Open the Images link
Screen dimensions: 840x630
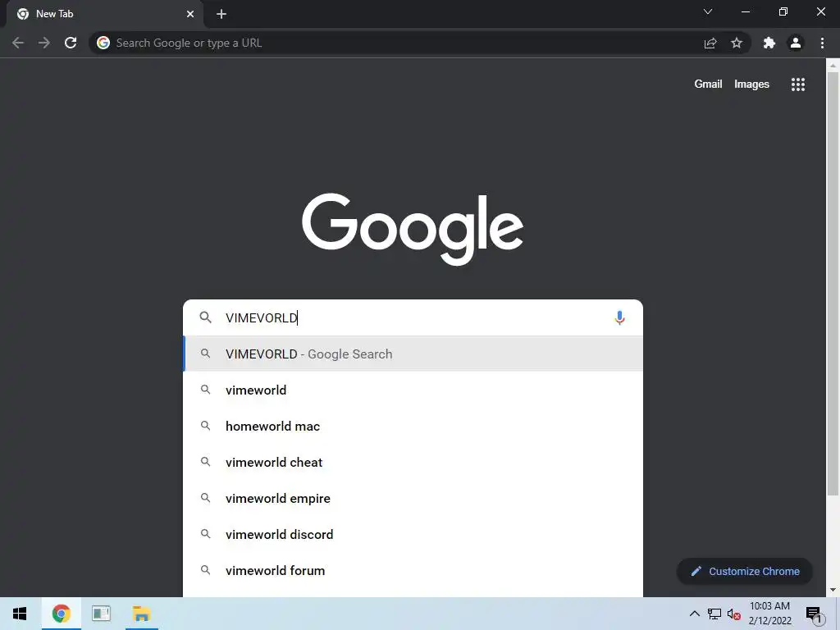(751, 84)
